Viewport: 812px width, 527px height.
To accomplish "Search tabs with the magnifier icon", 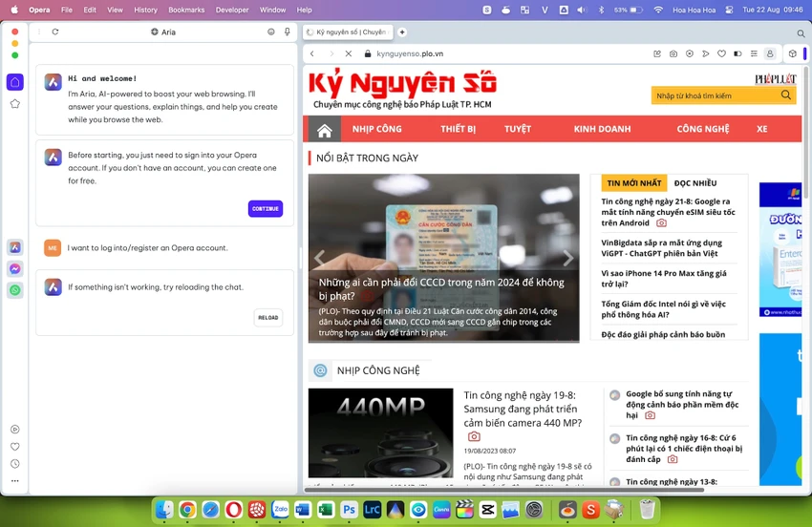I will [801, 33].
